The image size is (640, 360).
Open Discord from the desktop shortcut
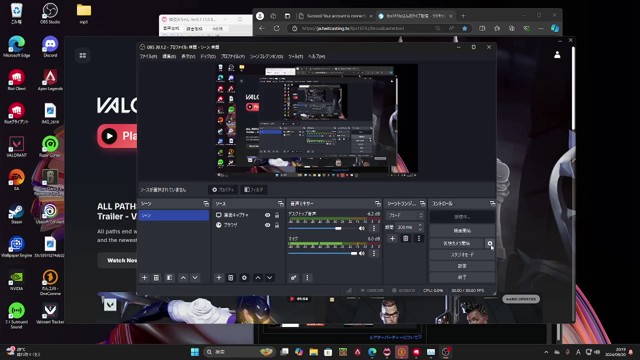(50, 47)
